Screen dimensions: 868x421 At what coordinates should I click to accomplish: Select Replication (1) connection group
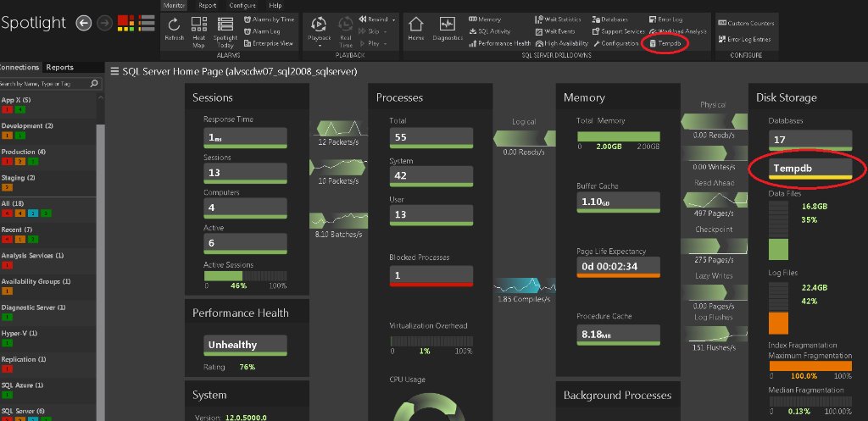point(24,360)
